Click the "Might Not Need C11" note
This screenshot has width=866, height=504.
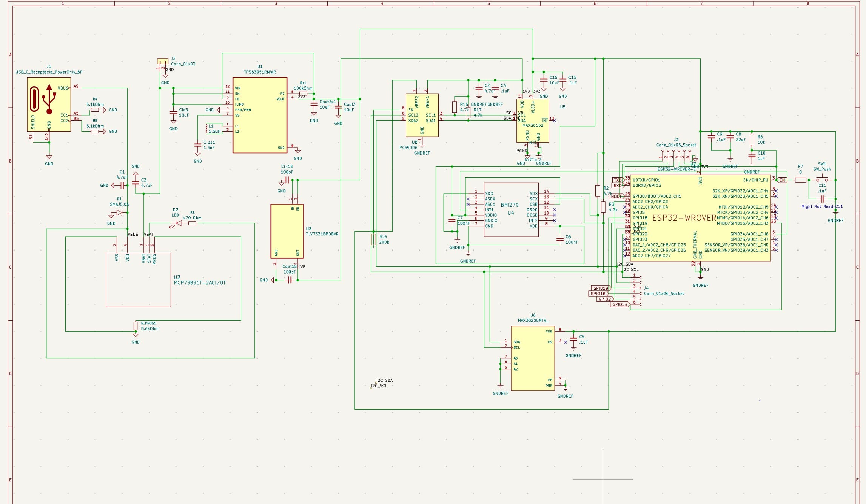click(822, 207)
